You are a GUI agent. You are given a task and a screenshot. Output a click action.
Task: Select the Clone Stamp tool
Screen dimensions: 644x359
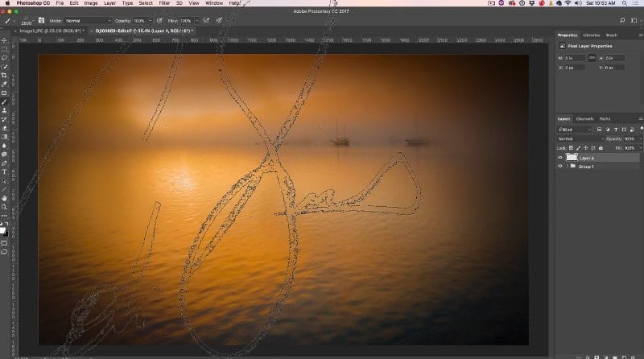[4, 110]
